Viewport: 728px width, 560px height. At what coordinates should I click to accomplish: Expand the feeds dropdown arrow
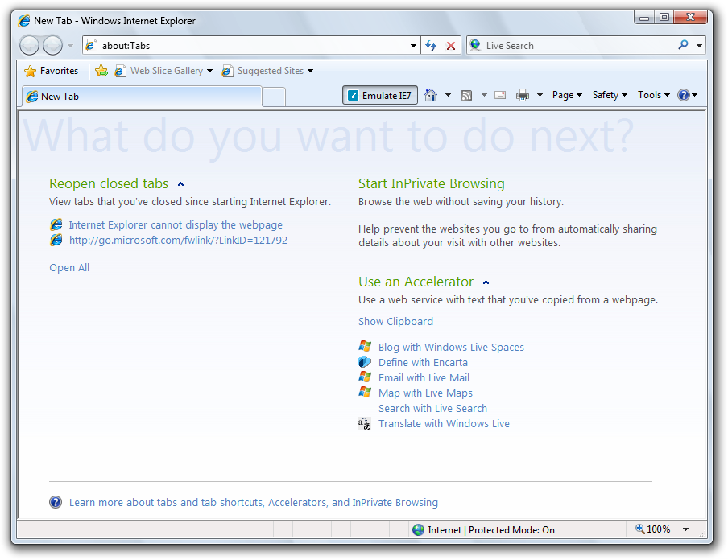(484, 95)
